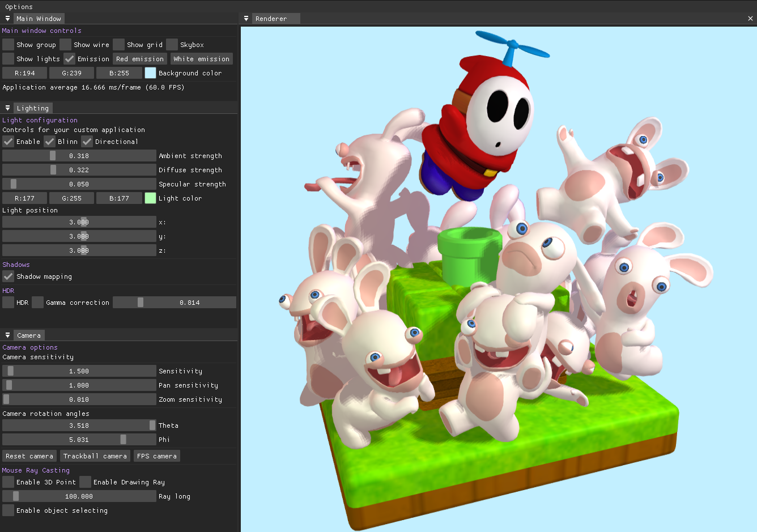This screenshot has height=532, width=757.
Task: Enable the 3D Point checkbox
Action: point(8,482)
